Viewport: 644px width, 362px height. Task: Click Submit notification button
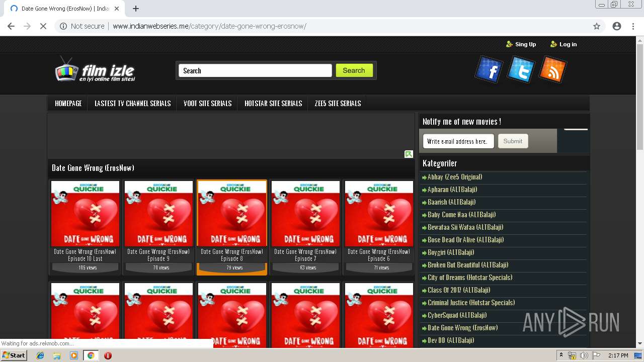513,141
